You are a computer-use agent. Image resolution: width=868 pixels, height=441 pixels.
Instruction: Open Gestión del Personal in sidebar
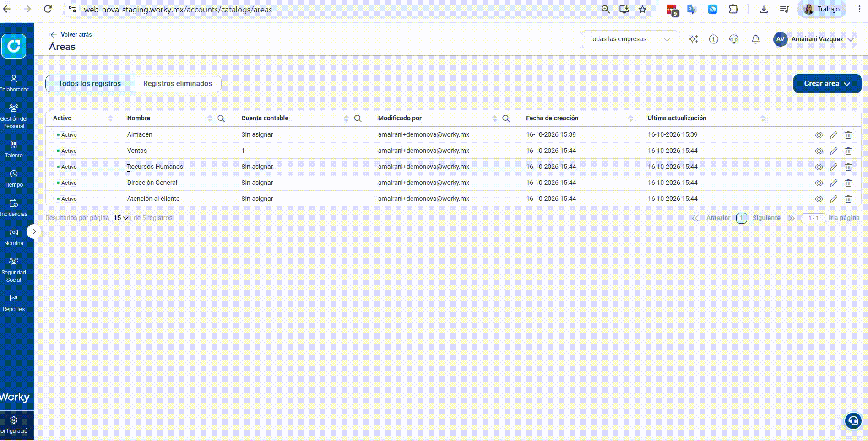coord(14,116)
